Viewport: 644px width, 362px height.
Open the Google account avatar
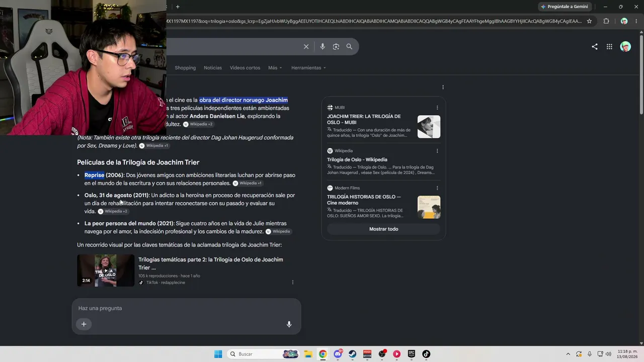coord(625,47)
